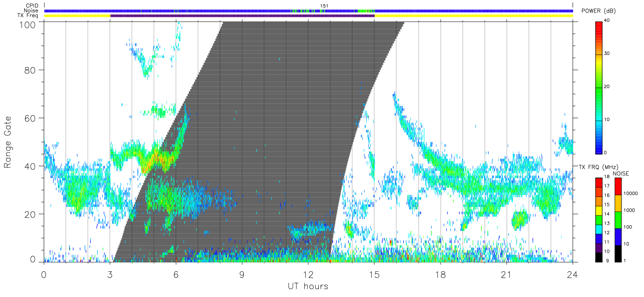Click the 14 label in TX FRQ legend
The height and width of the screenshot is (297, 644).
coord(606,214)
